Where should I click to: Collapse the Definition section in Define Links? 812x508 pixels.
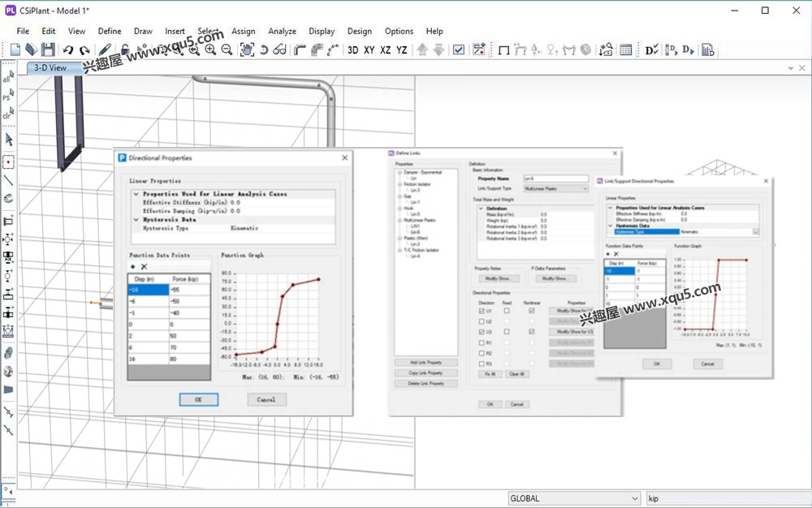pyautogui.click(x=481, y=209)
